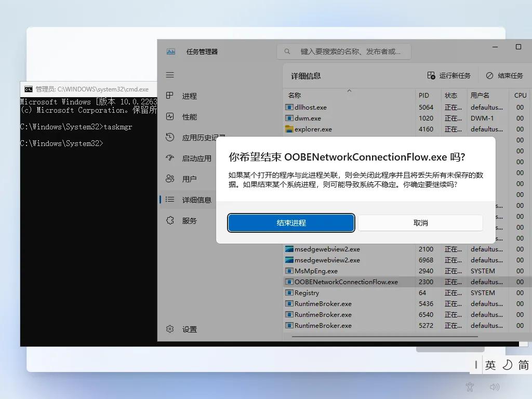Image resolution: width=532 pixels, height=399 pixels.
Task: Click the Registry process icon
Action: [289, 292]
